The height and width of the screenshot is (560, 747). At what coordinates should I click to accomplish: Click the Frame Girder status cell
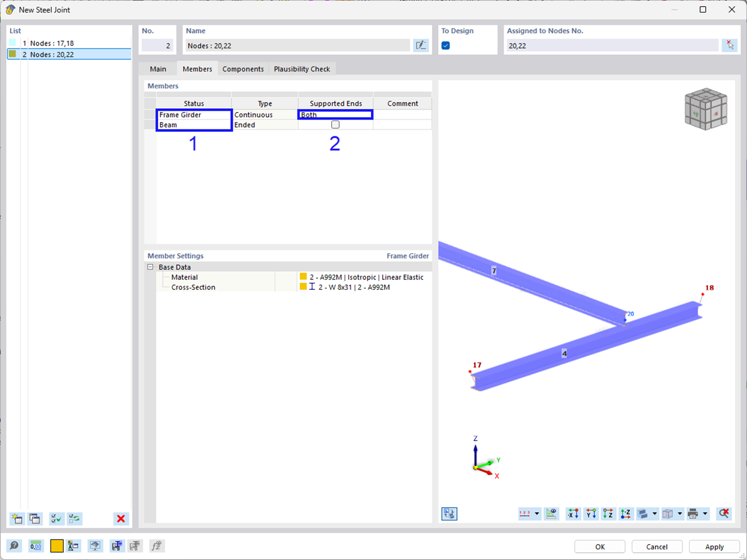point(194,114)
